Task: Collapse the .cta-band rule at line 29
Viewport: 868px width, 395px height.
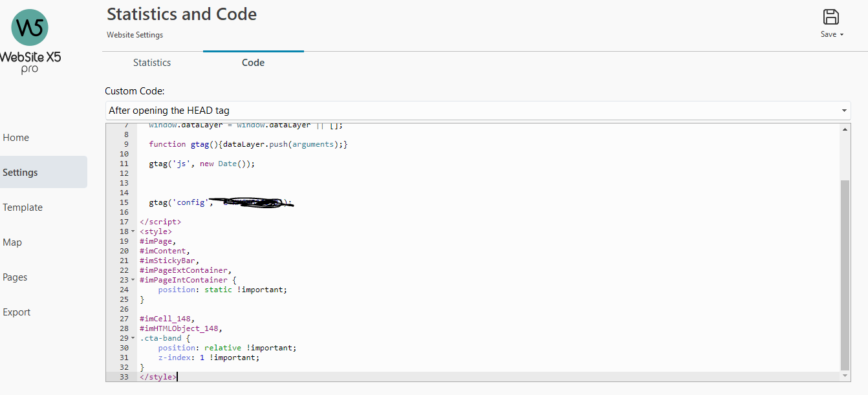Action: click(x=133, y=338)
